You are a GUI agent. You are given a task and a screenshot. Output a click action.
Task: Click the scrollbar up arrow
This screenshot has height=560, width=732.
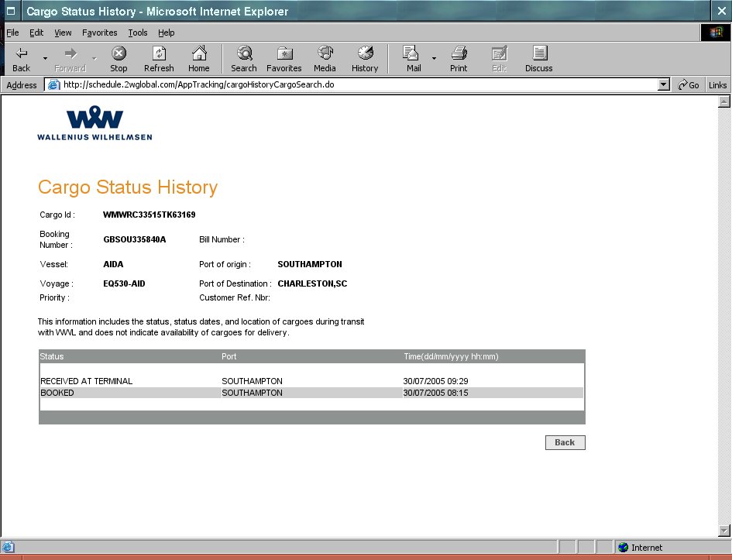tap(723, 101)
